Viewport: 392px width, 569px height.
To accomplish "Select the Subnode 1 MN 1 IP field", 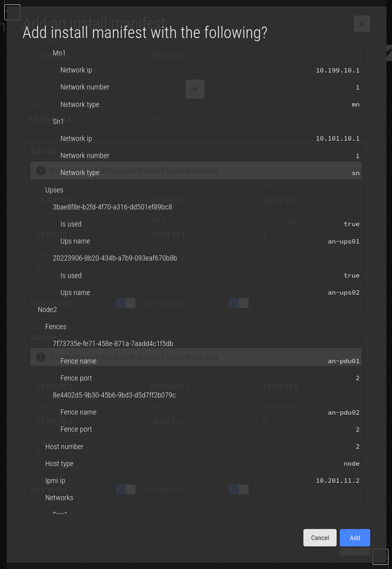I will click(309, 201).
